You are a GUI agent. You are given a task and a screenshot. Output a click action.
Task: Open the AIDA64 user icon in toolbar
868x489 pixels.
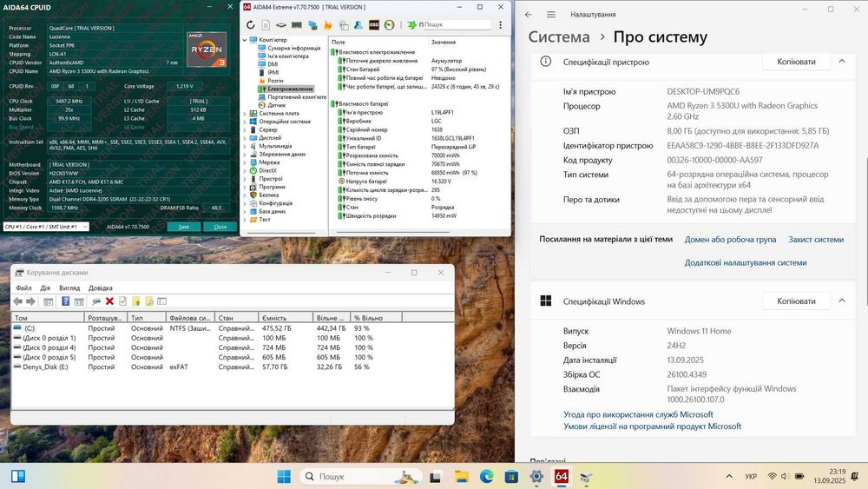pos(358,25)
